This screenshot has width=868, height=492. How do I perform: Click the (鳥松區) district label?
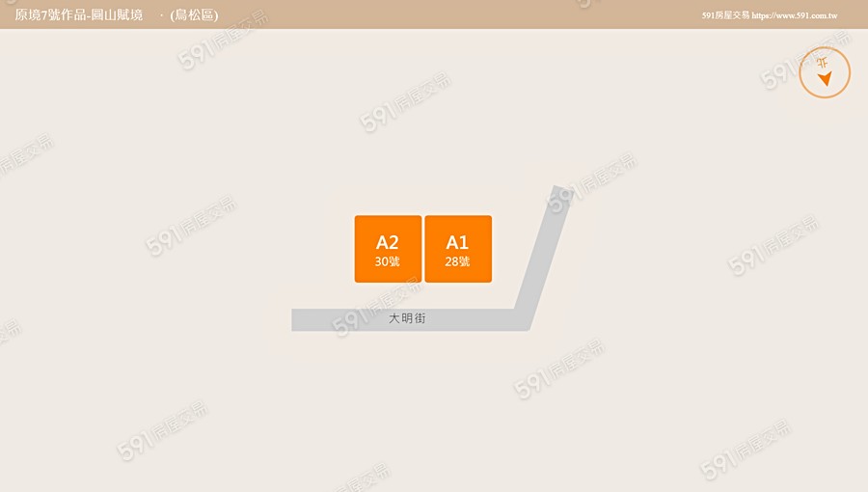pyautogui.click(x=194, y=14)
